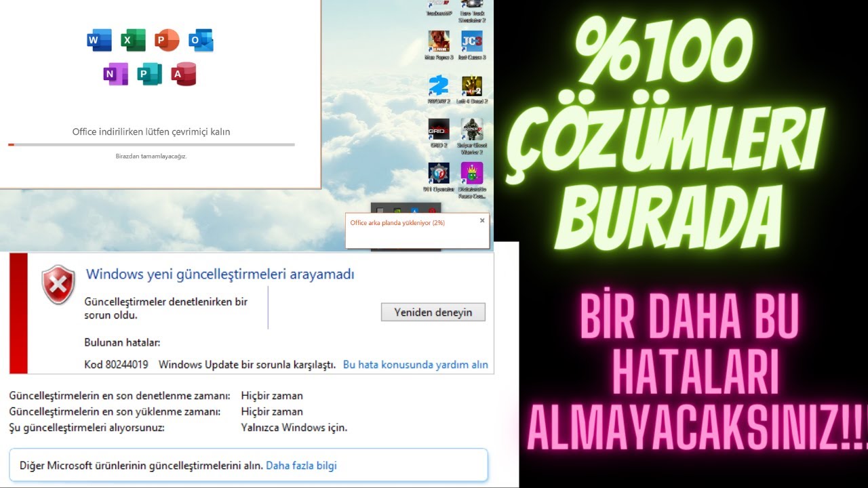868x488 pixels.
Task: Click the Access icon in Office installer
Action: coord(184,74)
